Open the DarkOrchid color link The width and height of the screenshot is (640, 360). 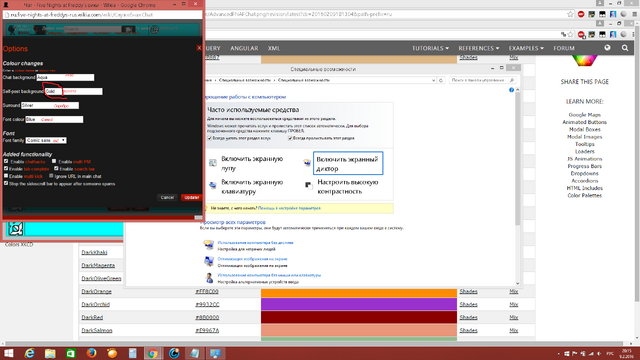click(96, 304)
